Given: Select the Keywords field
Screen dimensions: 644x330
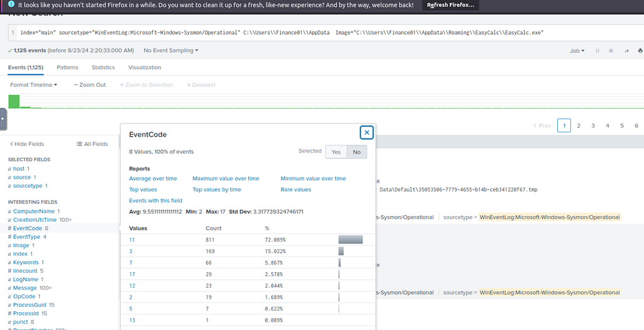Looking at the screenshot, I should [26, 263].
